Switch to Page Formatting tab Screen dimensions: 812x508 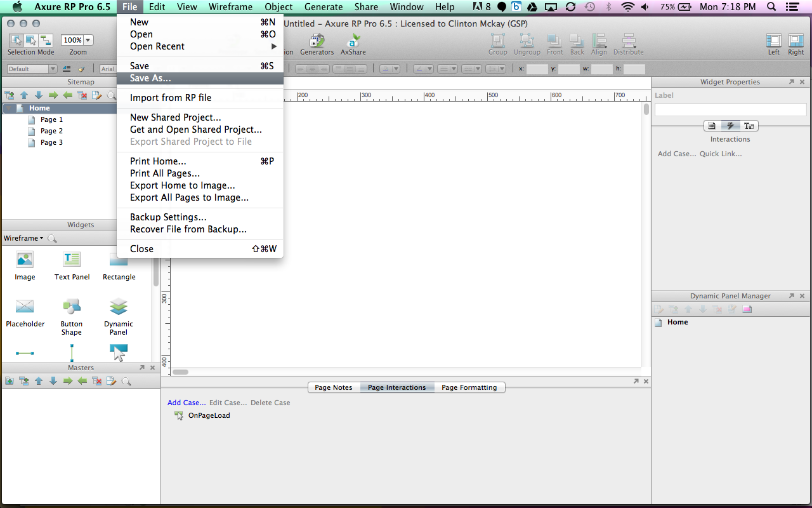point(469,387)
